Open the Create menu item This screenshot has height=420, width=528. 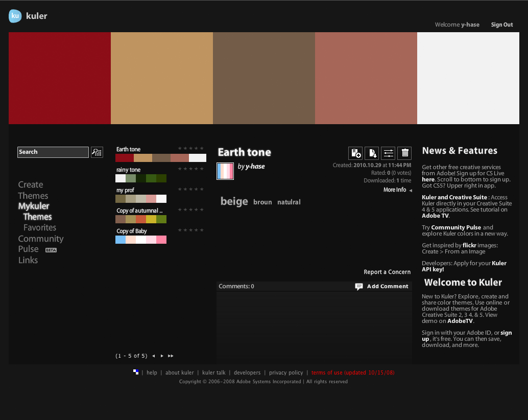tap(31, 184)
